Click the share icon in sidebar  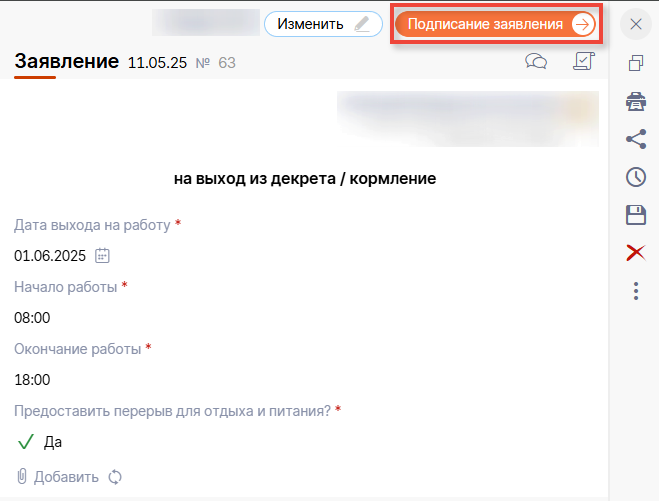point(635,140)
